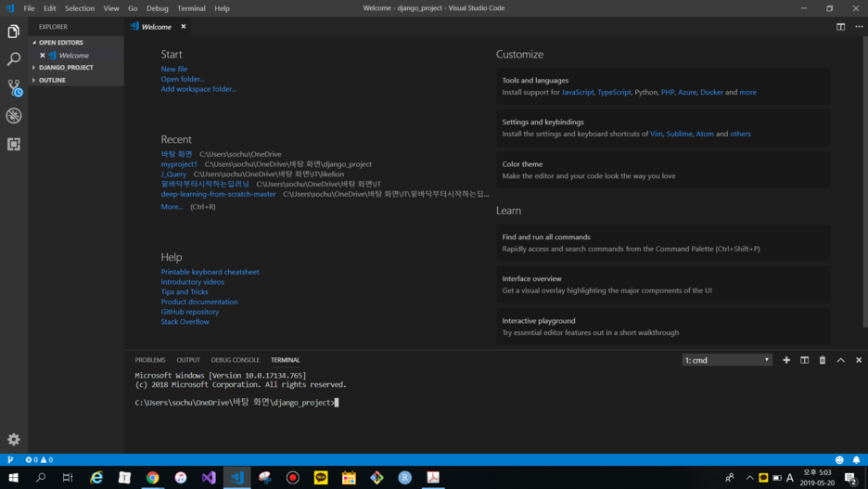Screen dimensions: 868x489
Task: Open the PDF reader icon on taskbar
Action: tap(433, 477)
